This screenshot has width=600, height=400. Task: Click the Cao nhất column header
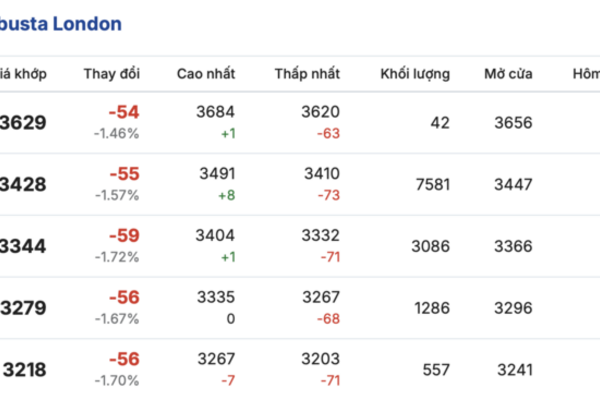205,74
